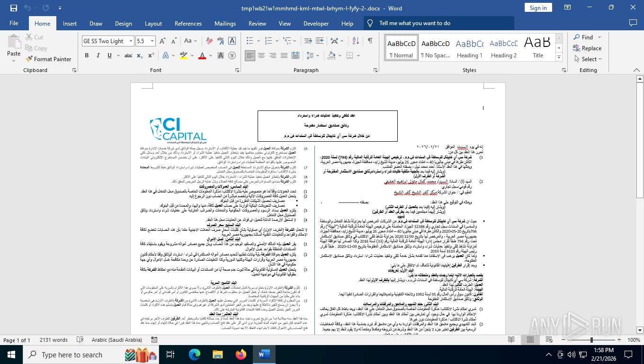644x364 pixels.
Task: Apply the No Spacing style
Action: tap(435, 47)
